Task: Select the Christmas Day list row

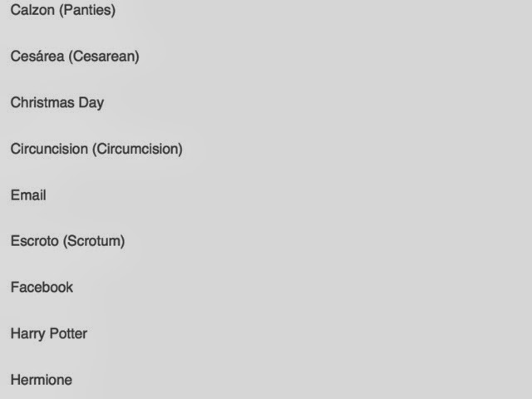Action: click(x=57, y=103)
